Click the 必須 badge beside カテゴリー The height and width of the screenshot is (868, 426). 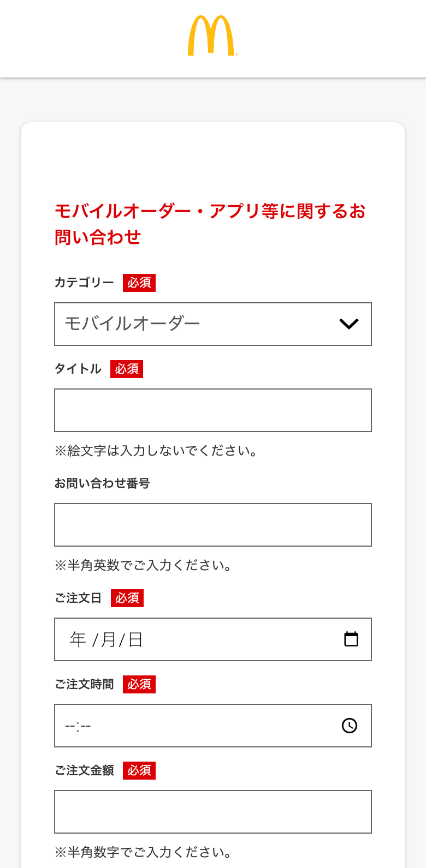[x=139, y=283]
